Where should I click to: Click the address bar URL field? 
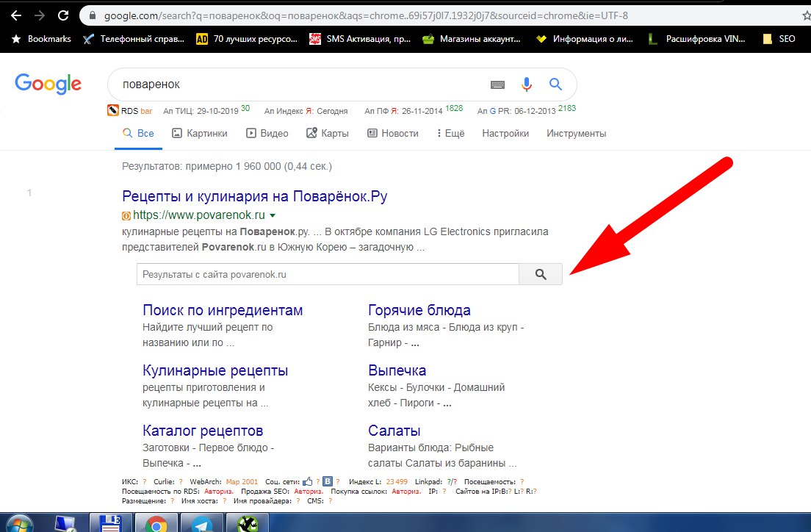366,15
